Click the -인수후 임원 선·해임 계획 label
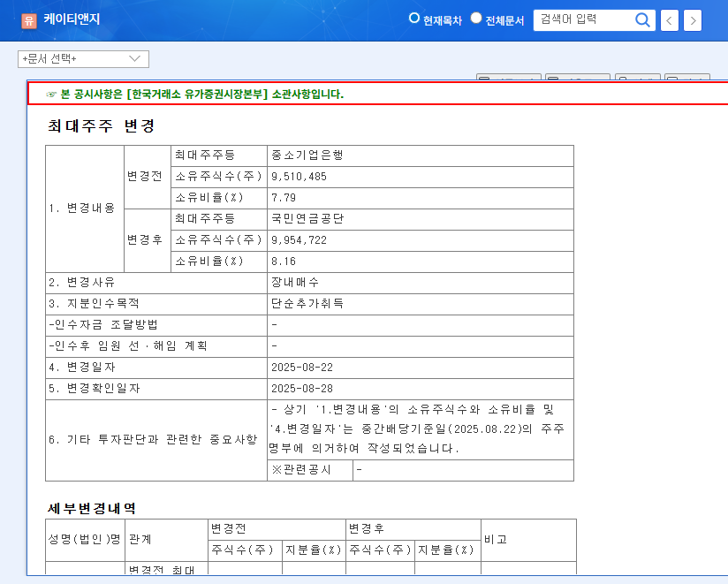The image size is (728, 584). point(128,345)
